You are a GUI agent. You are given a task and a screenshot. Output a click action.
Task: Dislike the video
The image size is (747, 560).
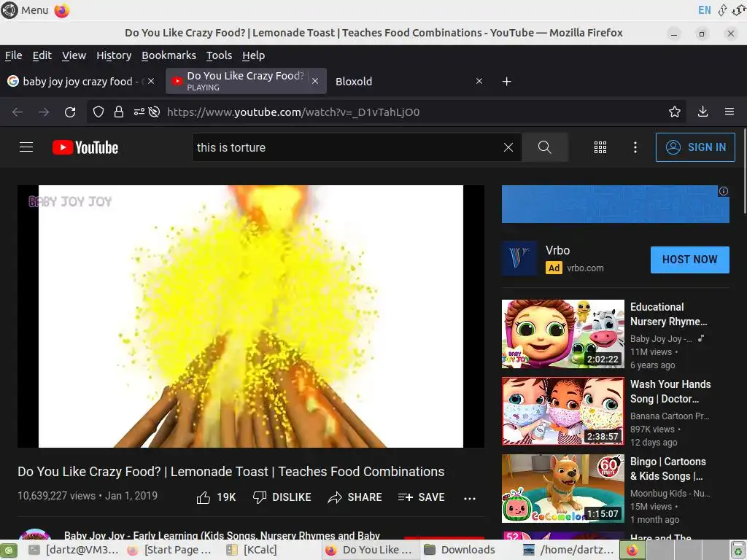click(282, 497)
